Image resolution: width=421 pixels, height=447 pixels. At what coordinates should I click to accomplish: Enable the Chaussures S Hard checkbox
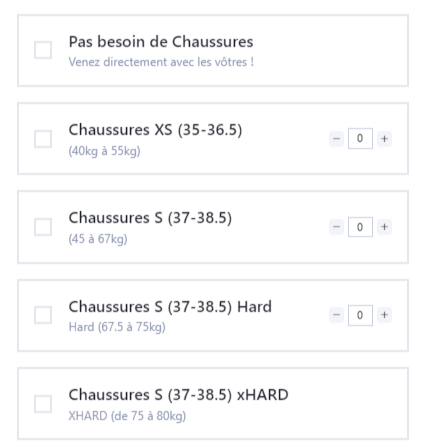tap(43, 315)
